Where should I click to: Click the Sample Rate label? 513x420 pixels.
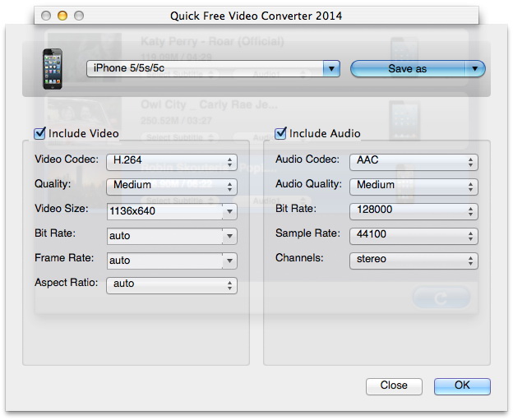[307, 233]
